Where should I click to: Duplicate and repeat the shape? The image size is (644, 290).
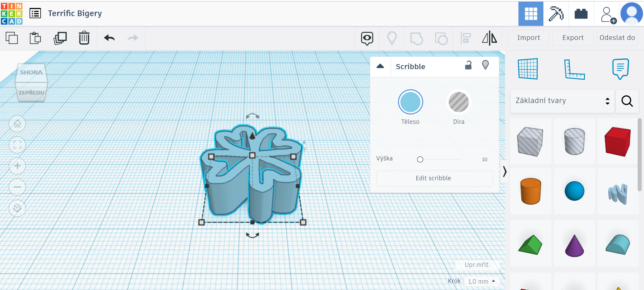coord(60,38)
